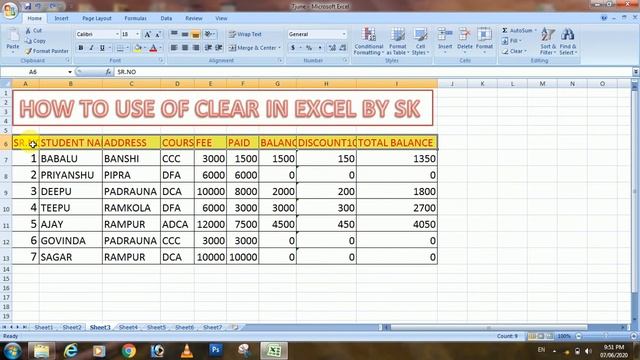Apply the fill color to cells
The height and width of the screenshot is (360, 640).
(138, 48)
